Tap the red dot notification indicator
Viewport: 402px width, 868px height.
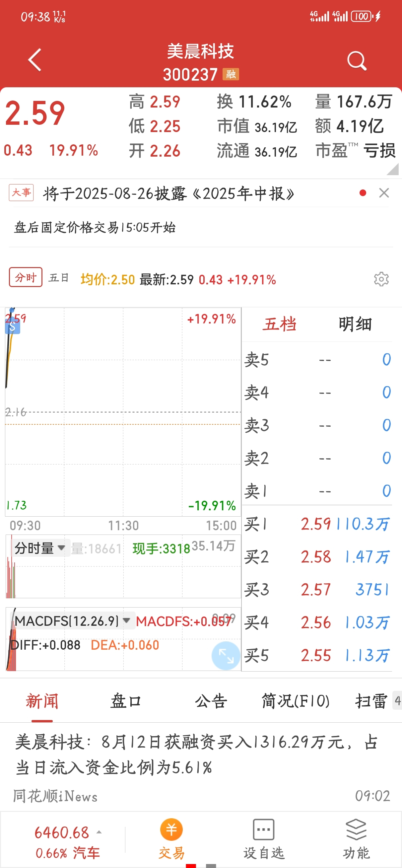click(363, 193)
